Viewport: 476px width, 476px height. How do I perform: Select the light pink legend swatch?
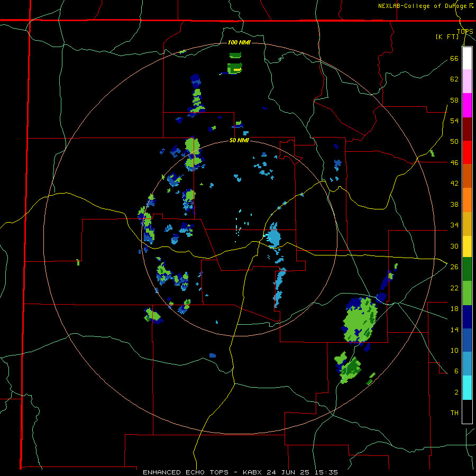point(467,81)
